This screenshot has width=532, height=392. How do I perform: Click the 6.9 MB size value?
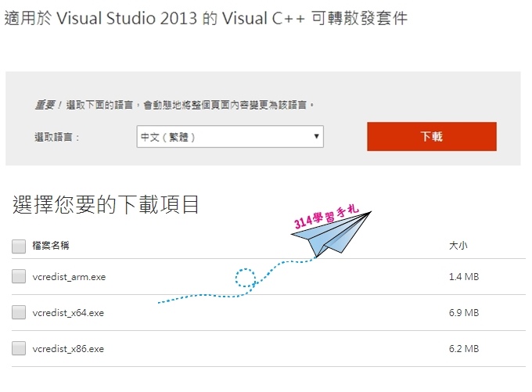click(x=464, y=312)
